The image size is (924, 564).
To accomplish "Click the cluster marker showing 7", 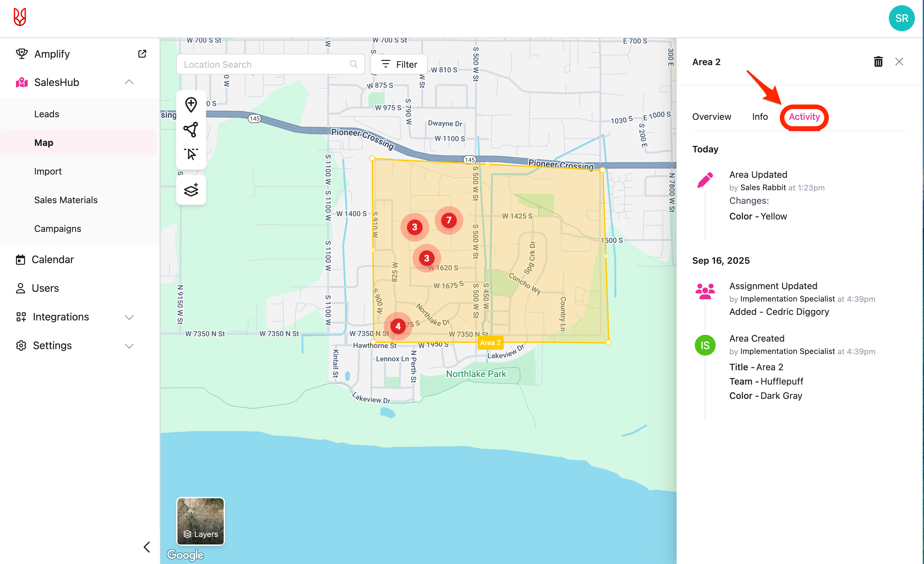I will [x=449, y=220].
